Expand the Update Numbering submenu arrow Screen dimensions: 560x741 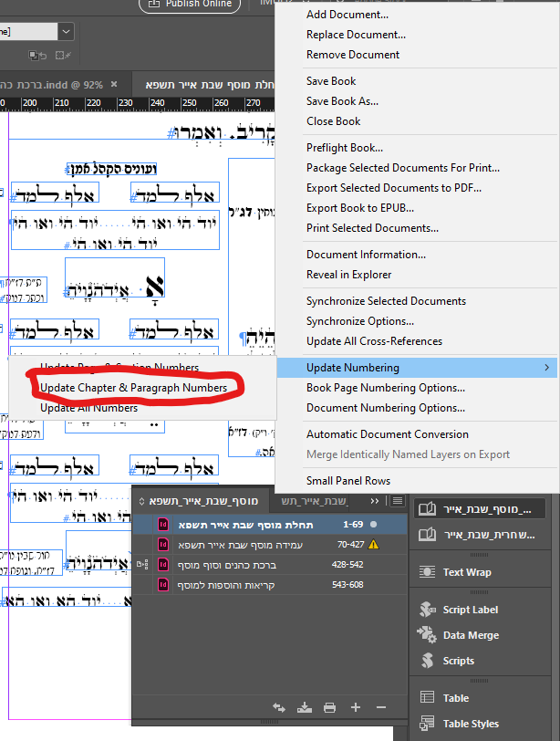coord(547,367)
